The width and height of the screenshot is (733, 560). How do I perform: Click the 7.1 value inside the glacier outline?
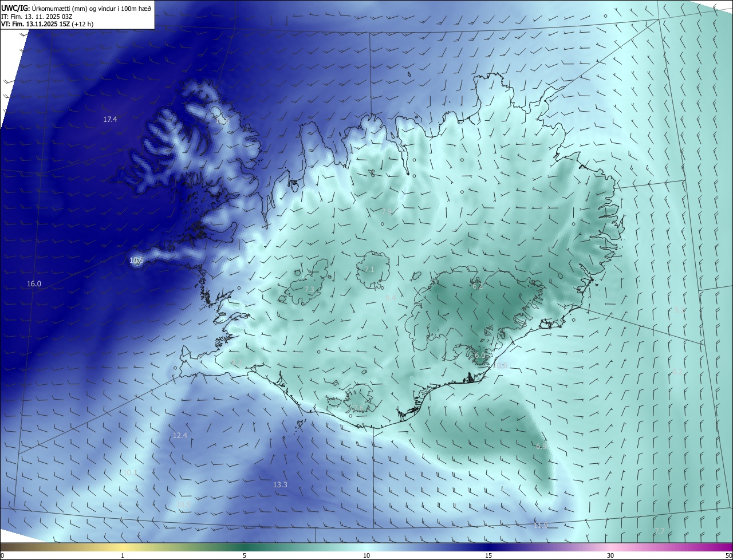[x=369, y=270]
